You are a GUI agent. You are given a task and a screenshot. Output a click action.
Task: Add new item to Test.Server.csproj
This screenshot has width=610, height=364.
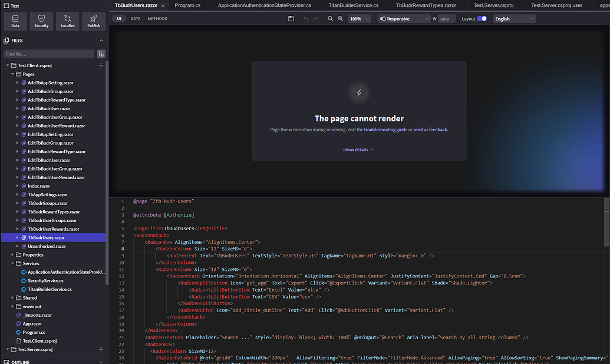click(101, 349)
